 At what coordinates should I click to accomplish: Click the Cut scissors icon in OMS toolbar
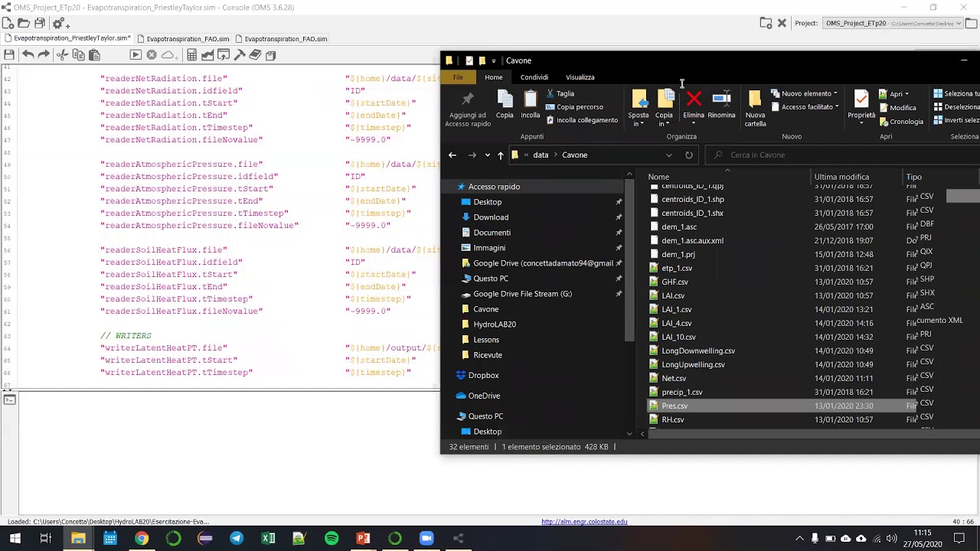pyautogui.click(x=62, y=55)
